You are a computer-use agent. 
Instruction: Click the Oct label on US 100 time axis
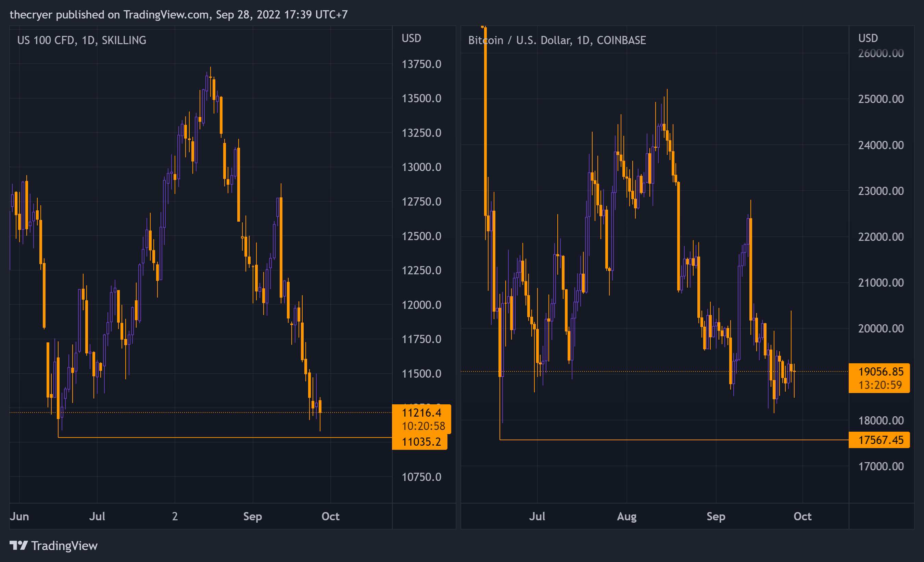(330, 516)
